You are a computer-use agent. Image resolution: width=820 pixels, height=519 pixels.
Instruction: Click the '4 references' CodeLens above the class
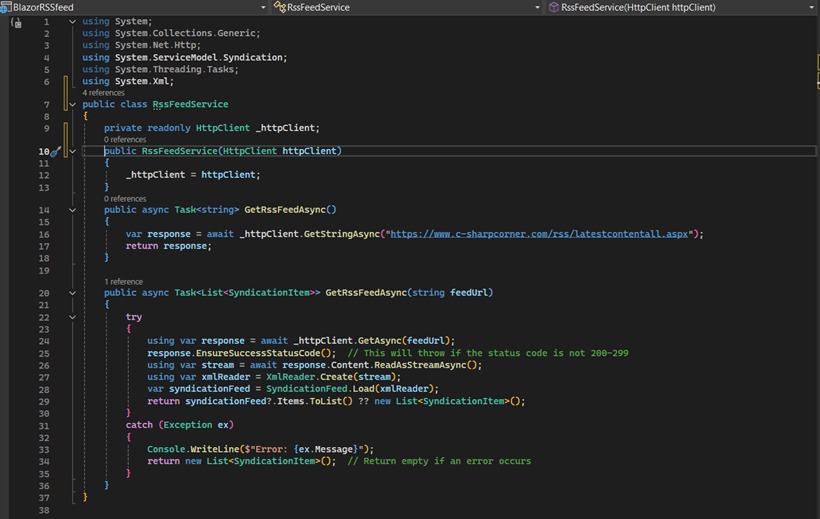104,93
